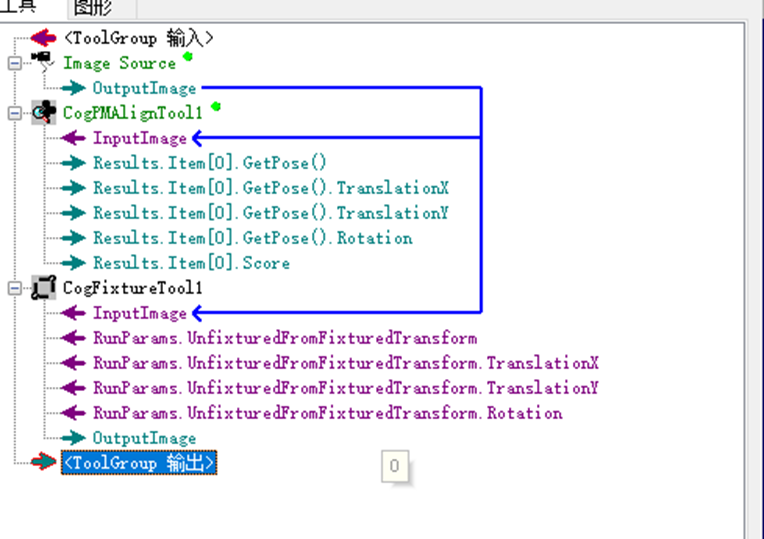This screenshot has height=539, width=764.
Task: Select the <ToolGroup 输入> row
Action: pos(138,38)
